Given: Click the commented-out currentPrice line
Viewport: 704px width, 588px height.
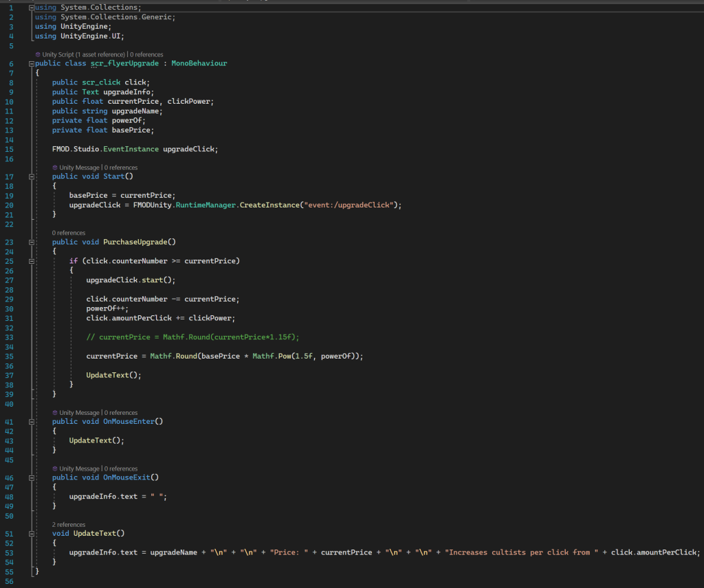Looking at the screenshot, I should 192,337.
